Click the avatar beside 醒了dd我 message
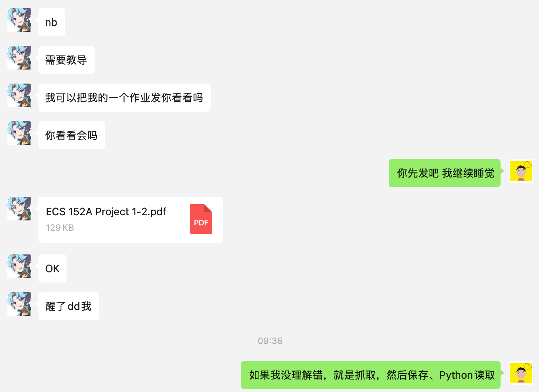 pos(19,304)
